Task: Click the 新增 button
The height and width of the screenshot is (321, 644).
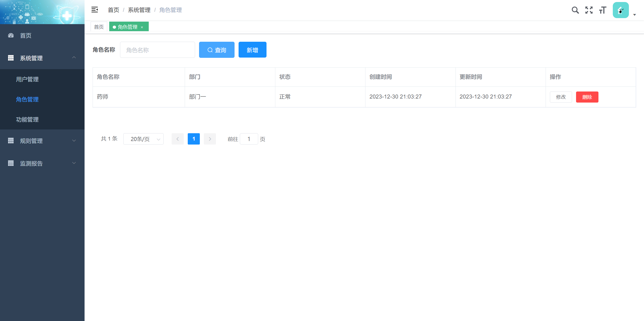Action: pos(252,50)
